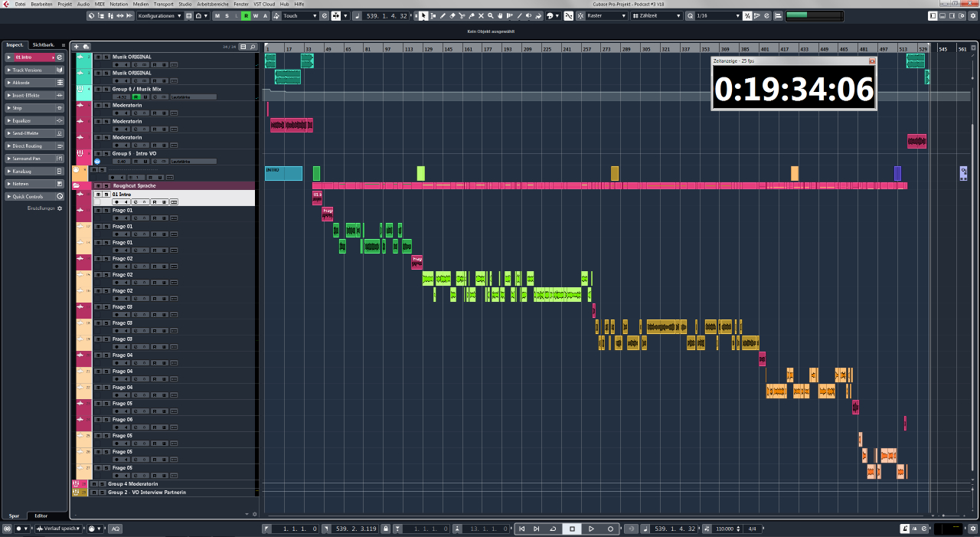Switch to the Editor tab
The image size is (980, 537).
point(41,516)
